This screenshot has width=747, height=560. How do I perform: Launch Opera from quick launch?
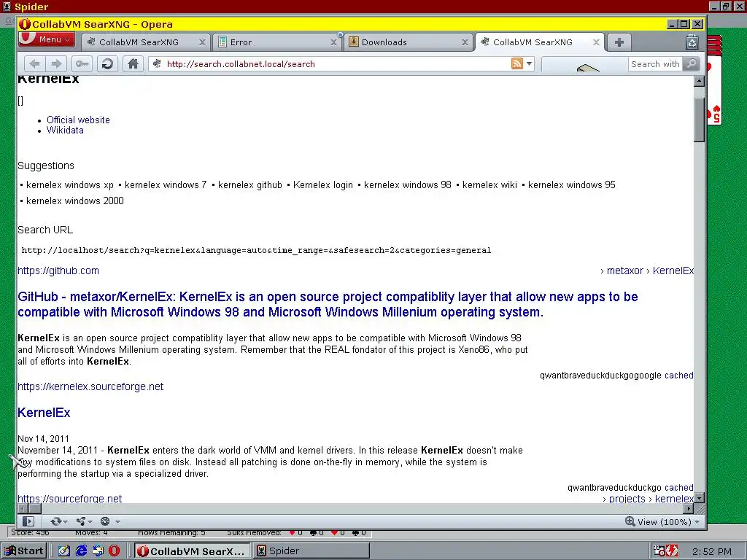pyautogui.click(x=115, y=551)
